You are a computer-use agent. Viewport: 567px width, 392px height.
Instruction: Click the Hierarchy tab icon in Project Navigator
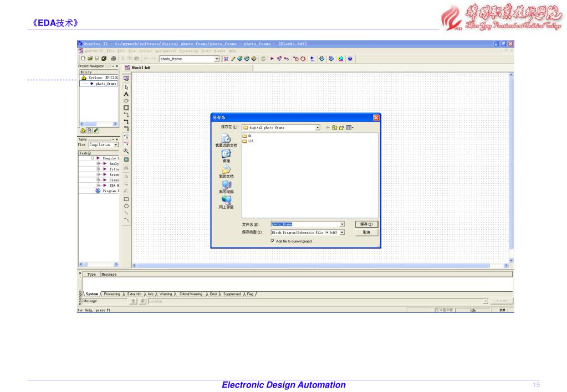pos(83,131)
